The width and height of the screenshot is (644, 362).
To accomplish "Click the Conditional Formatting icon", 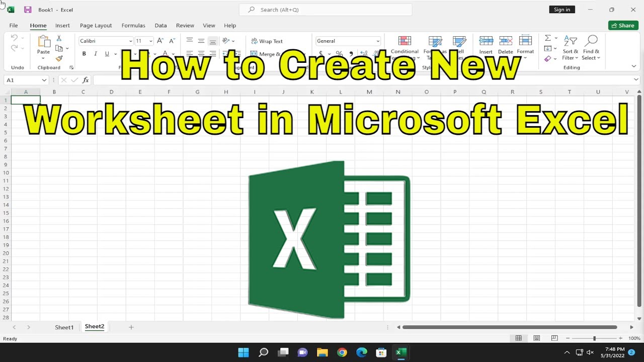I will (x=405, y=41).
